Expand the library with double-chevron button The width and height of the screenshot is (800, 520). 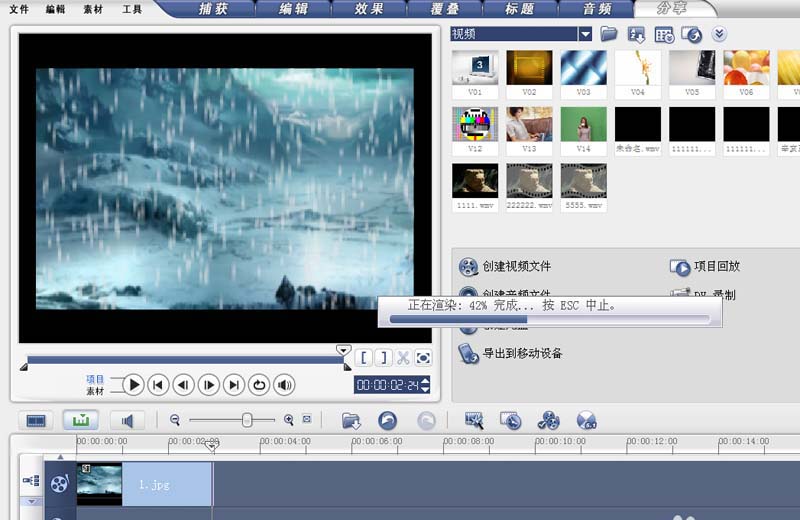pyautogui.click(x=719, y=34)
